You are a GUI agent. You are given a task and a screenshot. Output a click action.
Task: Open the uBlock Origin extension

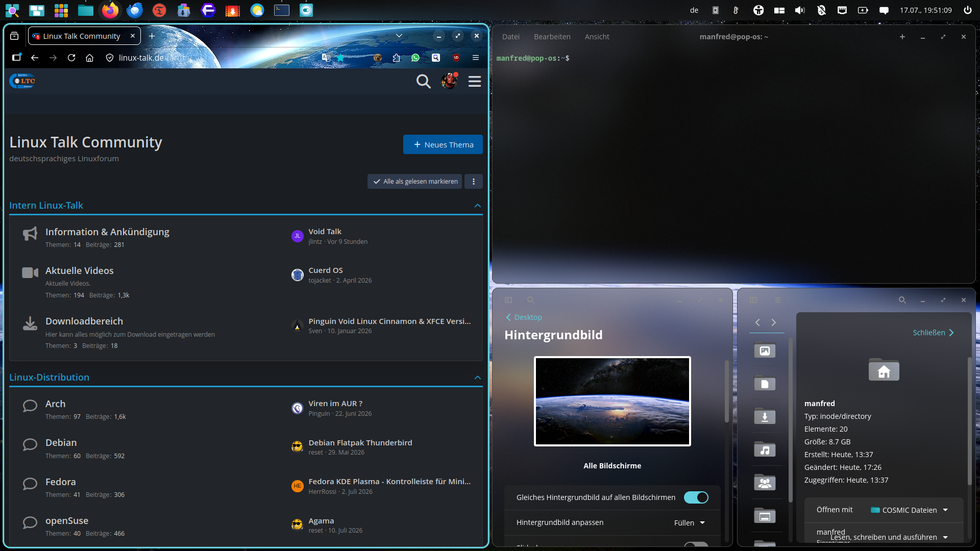tap(456, 58)
